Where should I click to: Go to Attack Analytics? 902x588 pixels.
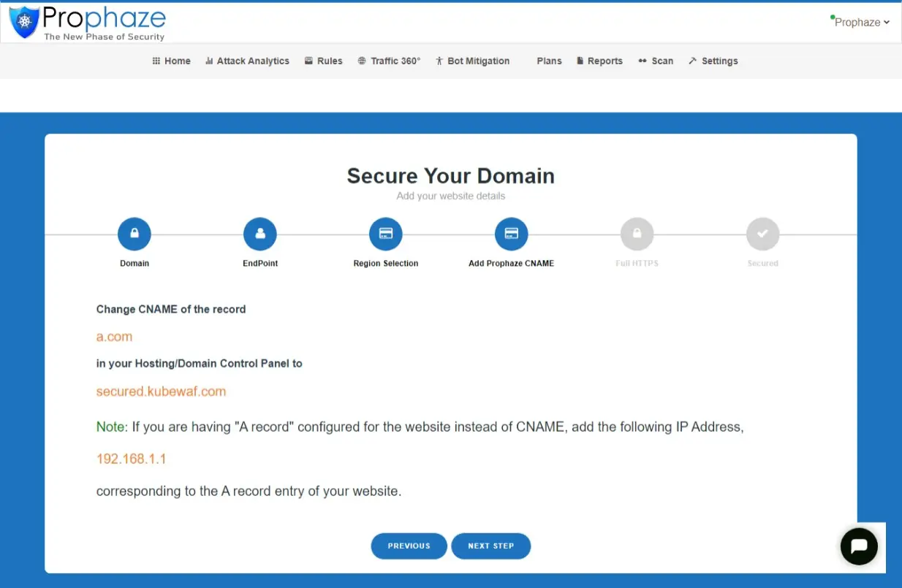[x=247, y=61]
